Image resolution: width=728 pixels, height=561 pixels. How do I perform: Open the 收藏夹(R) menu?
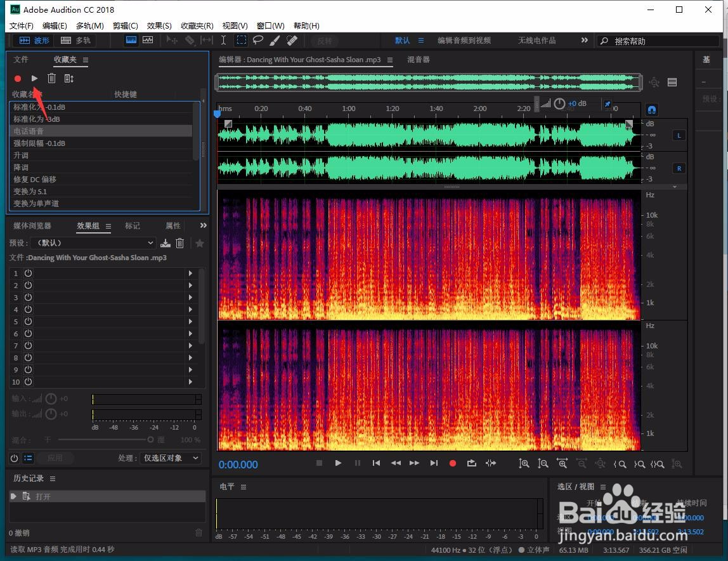(197, 25)
